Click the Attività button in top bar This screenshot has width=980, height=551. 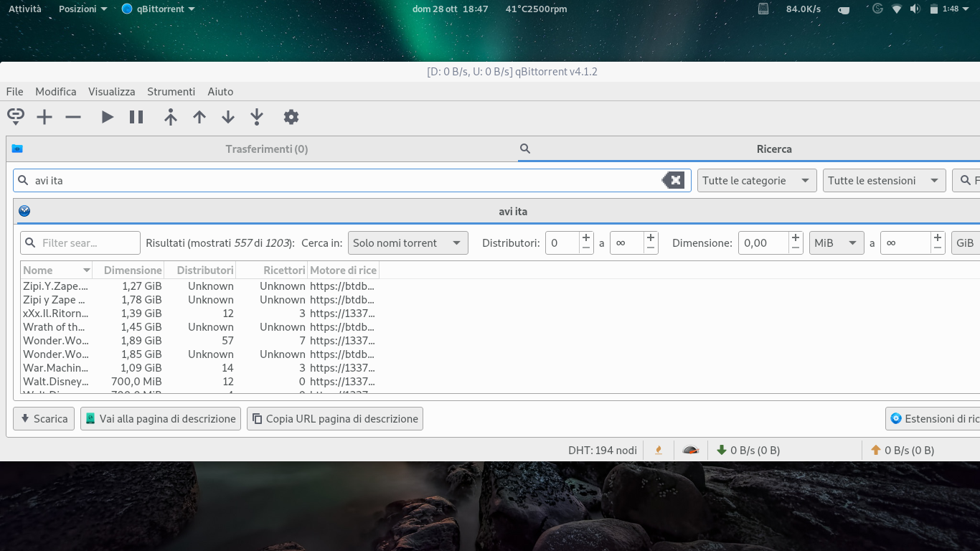click(x=25, y=9)
